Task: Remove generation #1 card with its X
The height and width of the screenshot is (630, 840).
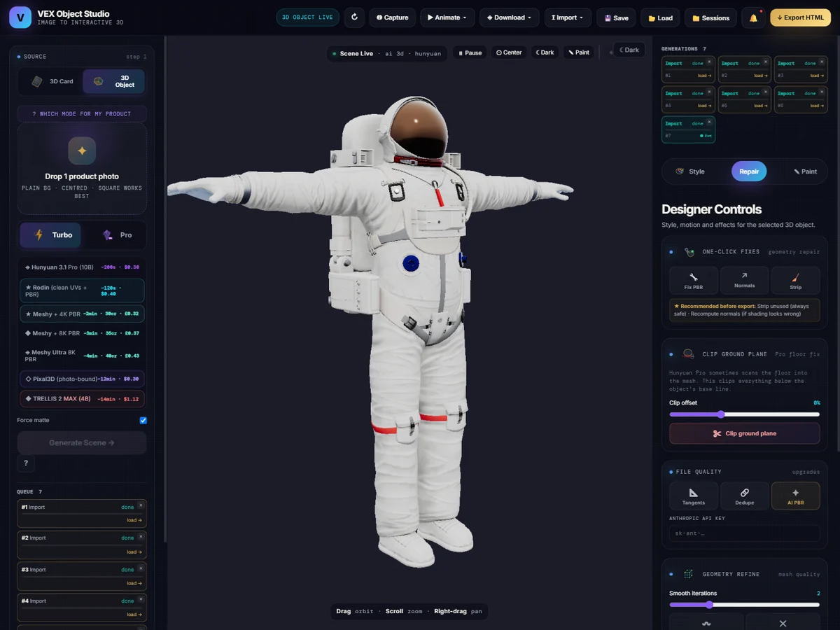Action: pos(709,62)
